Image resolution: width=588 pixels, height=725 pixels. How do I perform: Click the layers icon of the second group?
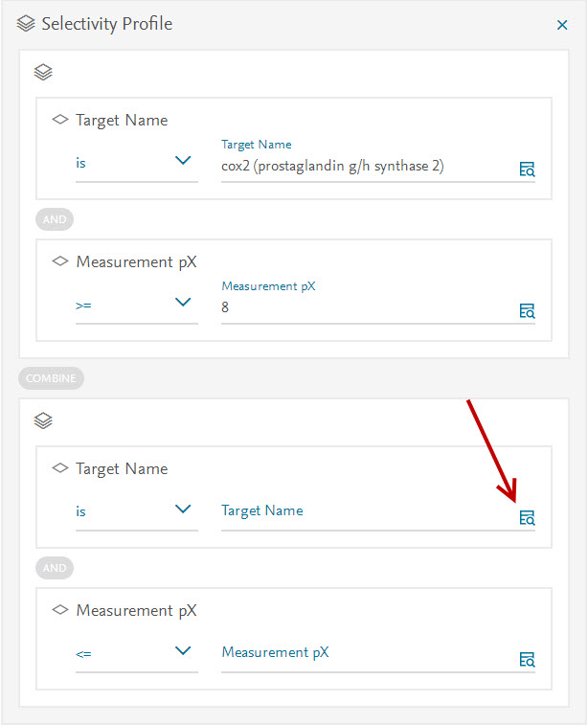(43, 420)
